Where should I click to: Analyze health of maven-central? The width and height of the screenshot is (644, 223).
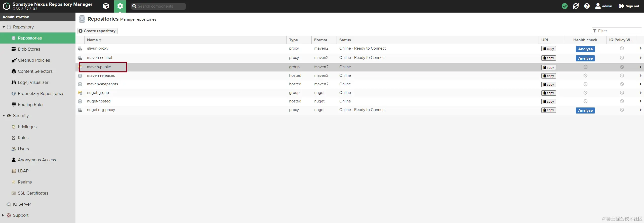pos(585,58)
